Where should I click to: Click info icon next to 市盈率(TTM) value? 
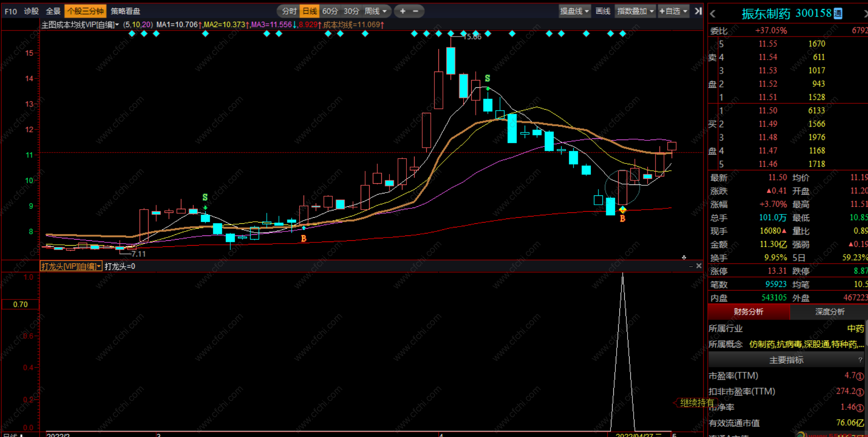(x=860, y=376)
